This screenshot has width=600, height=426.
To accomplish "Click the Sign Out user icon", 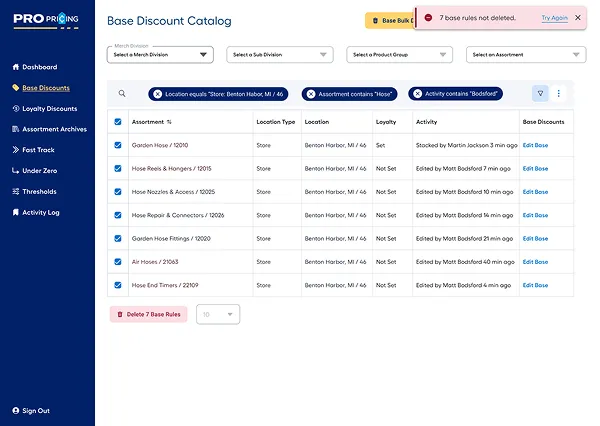I will 16,410.
